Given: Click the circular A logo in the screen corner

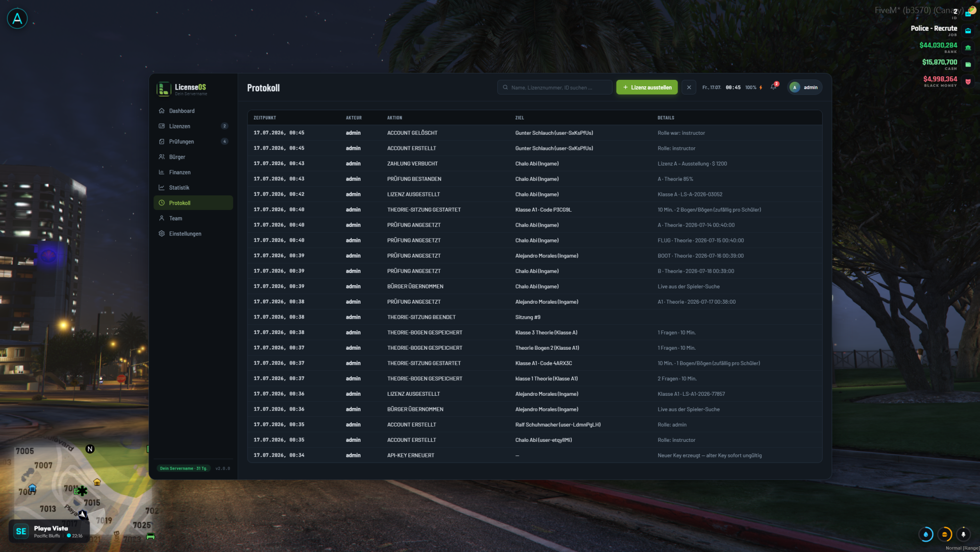Looking at the screenshot, I should [17, 19].
